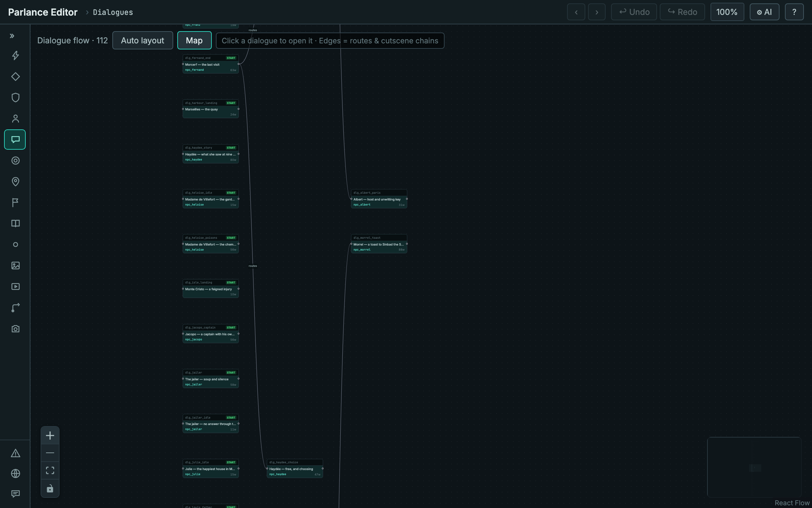812x508 pixels.
Task: Open the globe icon at sidebar bottom
Action: [15, 473]
